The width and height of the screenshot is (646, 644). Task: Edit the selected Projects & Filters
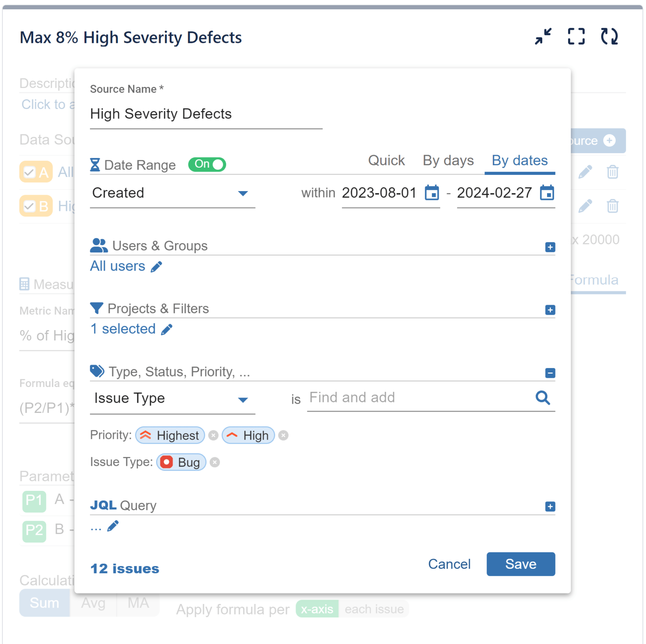pos(167,329)
